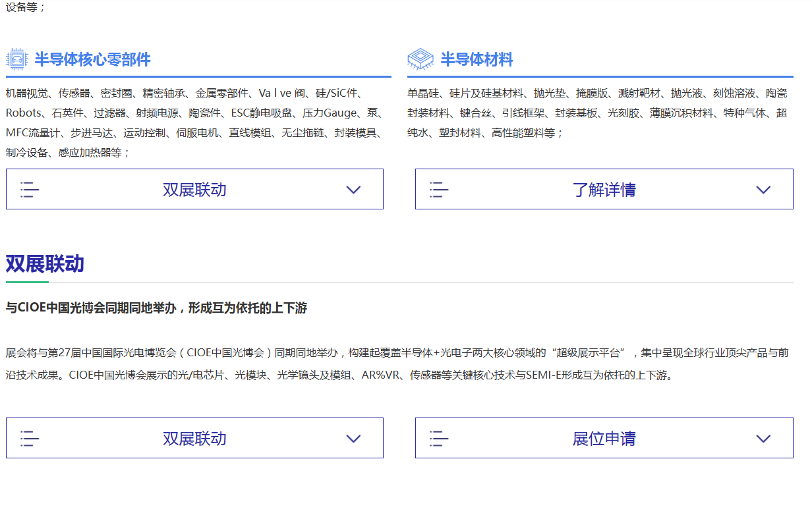Expand the 展位申请 dropdown chevron
The image size is (812, 513).
point(763,439)
